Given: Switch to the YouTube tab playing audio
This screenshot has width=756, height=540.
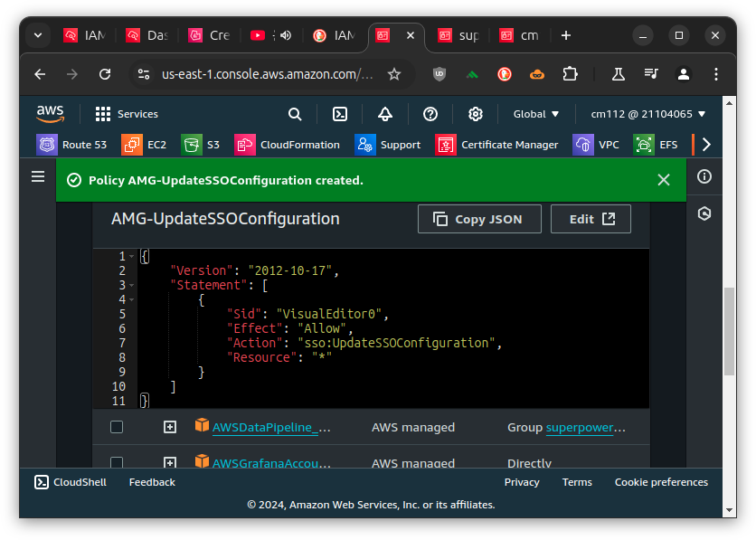Looking at the screenshot, I should [271, 35].
